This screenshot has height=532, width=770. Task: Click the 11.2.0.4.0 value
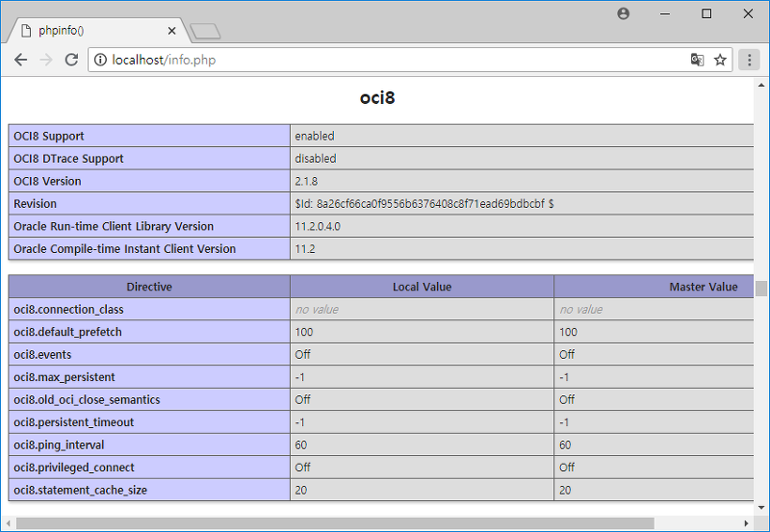[318, 226]
